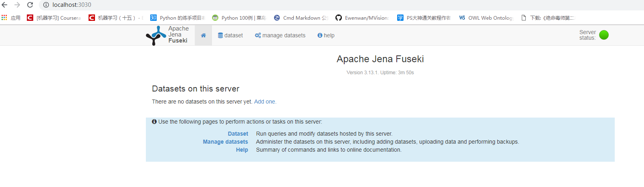Image resolution: width=644 pixels, height=187 pixels.
Task: Click the site information icon in address bar
Action: [46, 5]
